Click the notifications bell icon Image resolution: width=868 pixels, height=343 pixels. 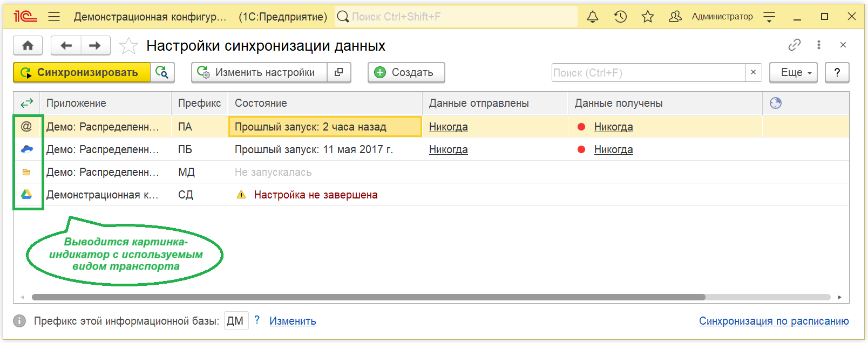[x=593, y=17]
